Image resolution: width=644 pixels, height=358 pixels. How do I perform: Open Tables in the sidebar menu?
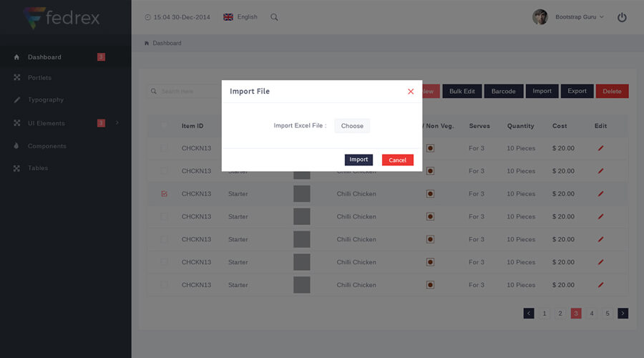click(x=38, y=168)
